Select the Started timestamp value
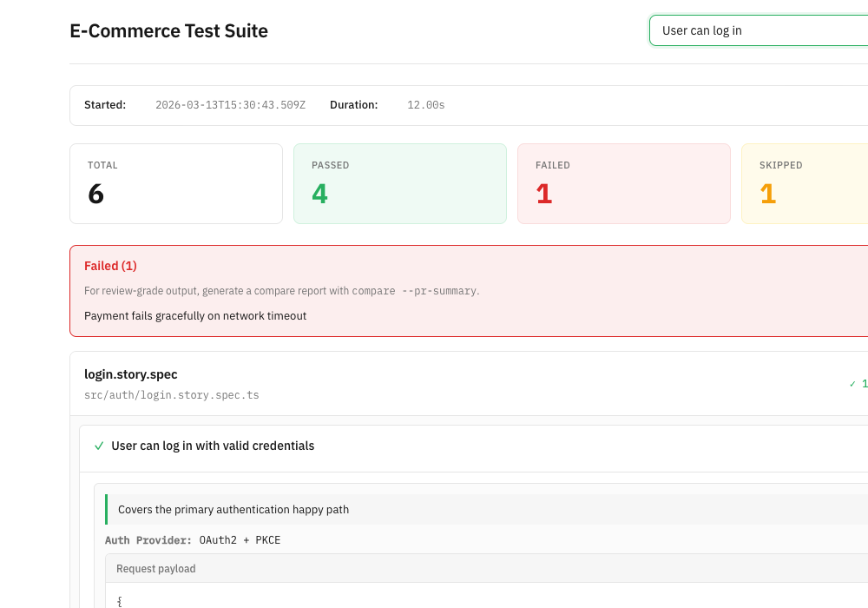Screen dimensions: 868x608 tap(229, 105)
